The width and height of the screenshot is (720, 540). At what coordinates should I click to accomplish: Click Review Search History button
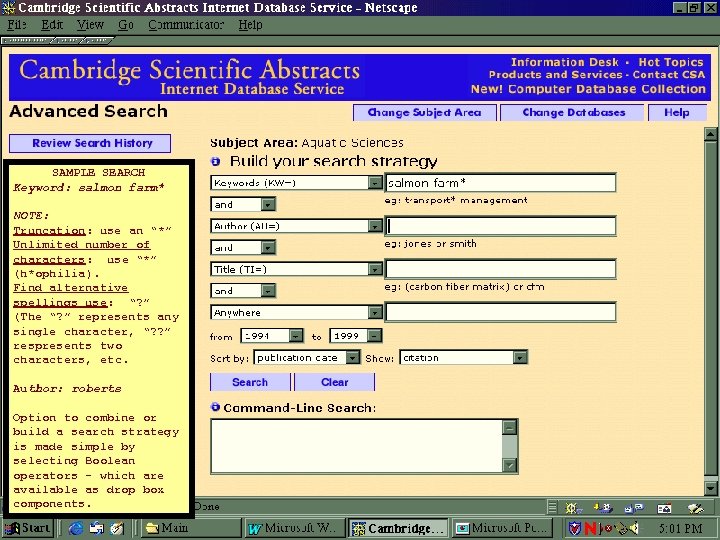[x=90, y=143]
